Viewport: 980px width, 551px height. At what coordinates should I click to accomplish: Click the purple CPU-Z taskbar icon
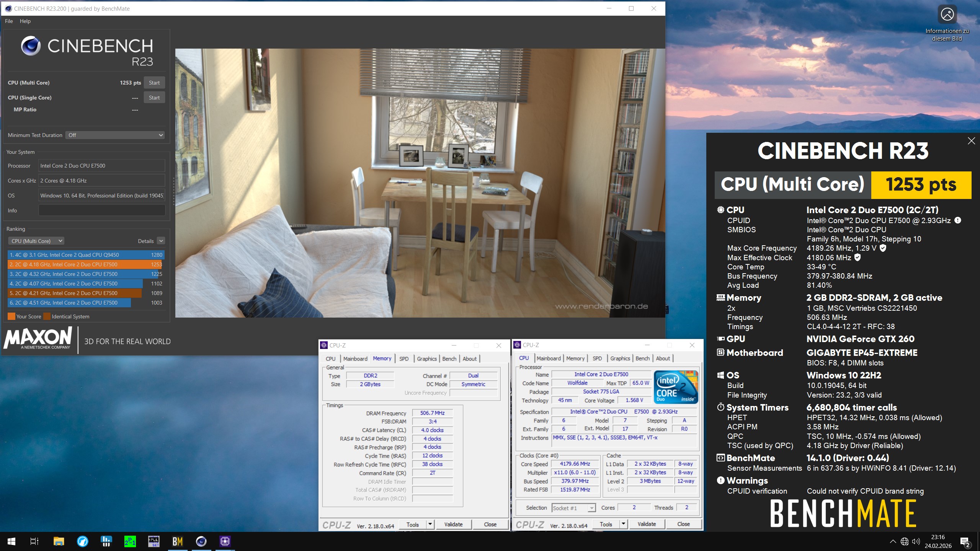pyautogui.click(x=225, y=541)
